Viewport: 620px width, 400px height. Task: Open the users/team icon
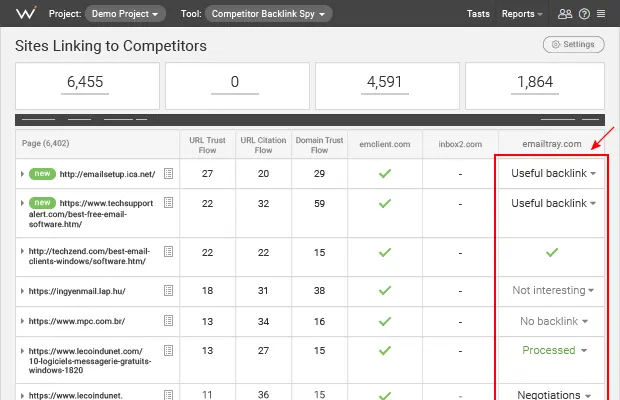[565, 14]
